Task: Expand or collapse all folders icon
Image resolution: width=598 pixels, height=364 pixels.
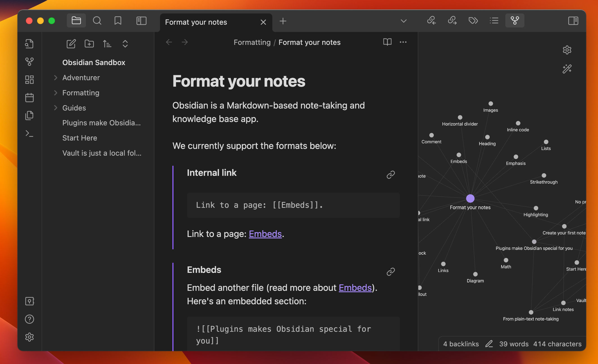Action: pos(125,44)
